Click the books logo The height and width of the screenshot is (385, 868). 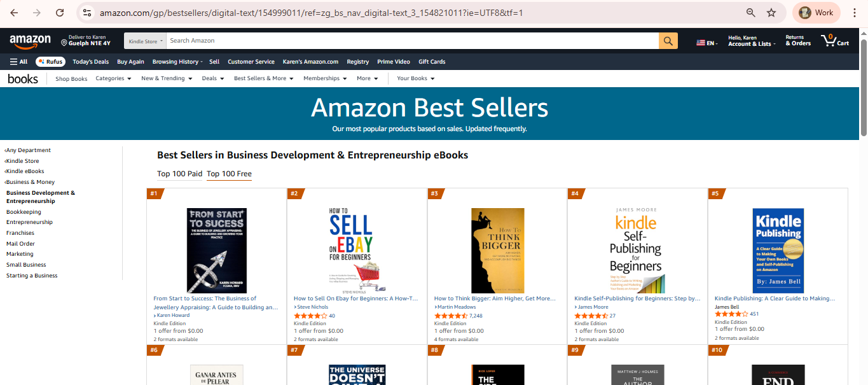23,79
